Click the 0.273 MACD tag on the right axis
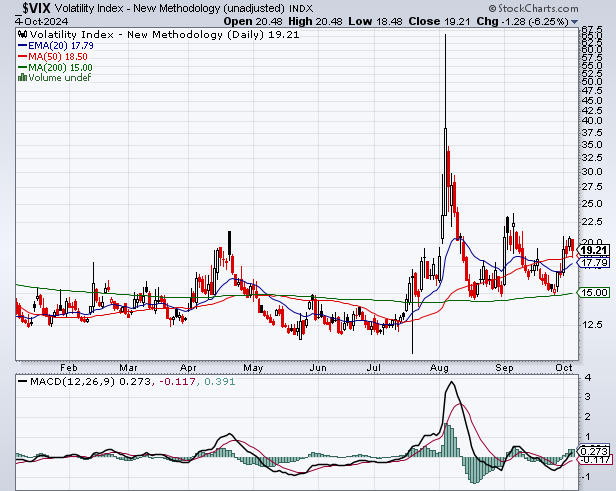616x491 pixels. 593,451
